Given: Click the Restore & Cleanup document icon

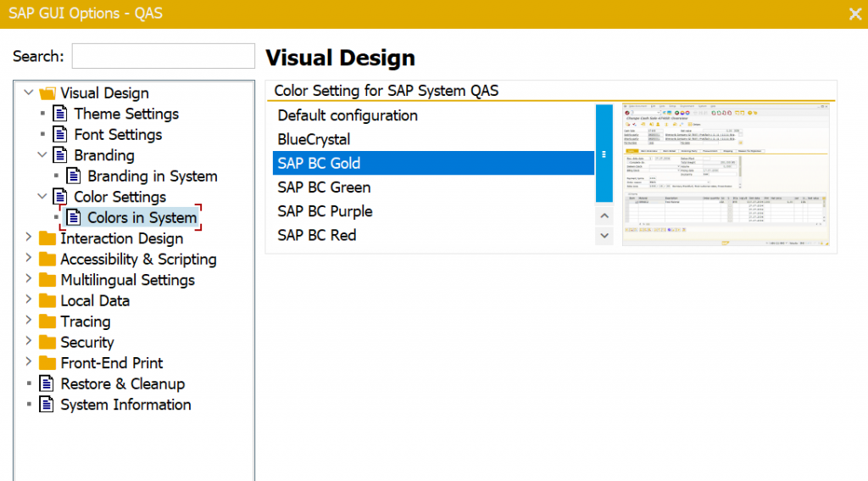Looking at the screenshot, I should click(47, 383).
